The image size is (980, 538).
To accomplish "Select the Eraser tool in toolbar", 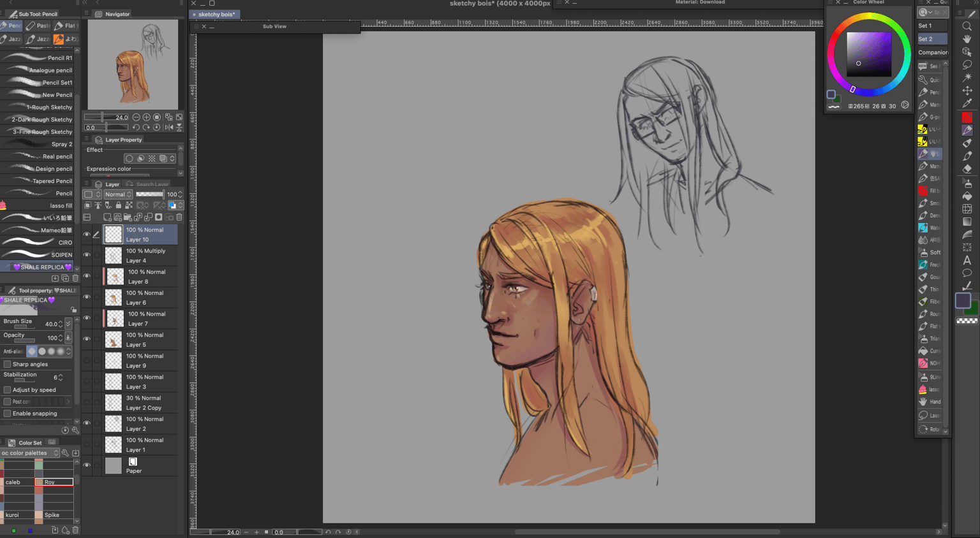I will click(967, 169).
